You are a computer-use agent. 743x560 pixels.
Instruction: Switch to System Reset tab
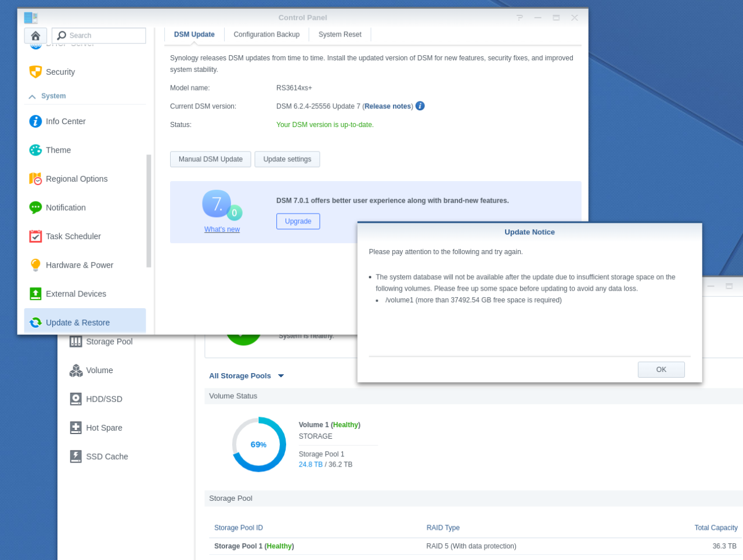[340, 35]
